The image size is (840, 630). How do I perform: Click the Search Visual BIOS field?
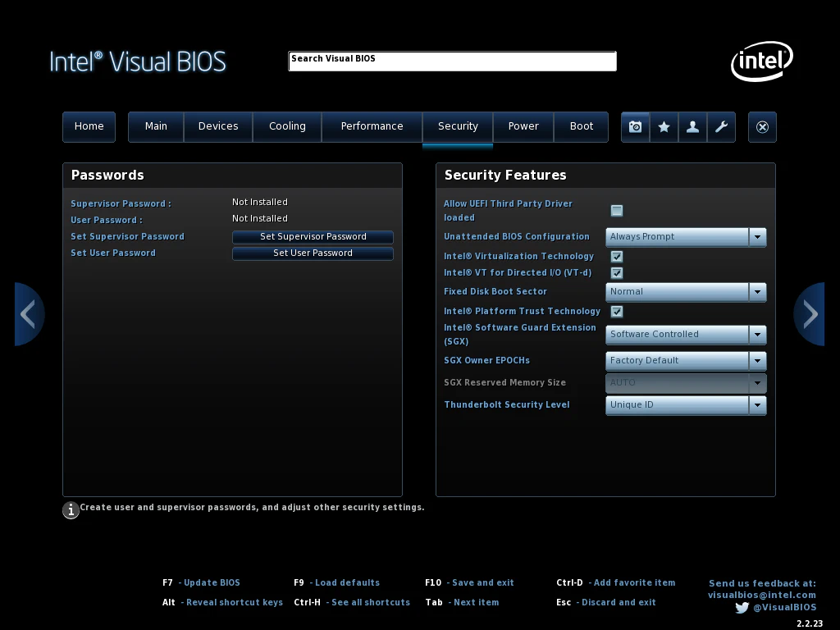point(452,61)
